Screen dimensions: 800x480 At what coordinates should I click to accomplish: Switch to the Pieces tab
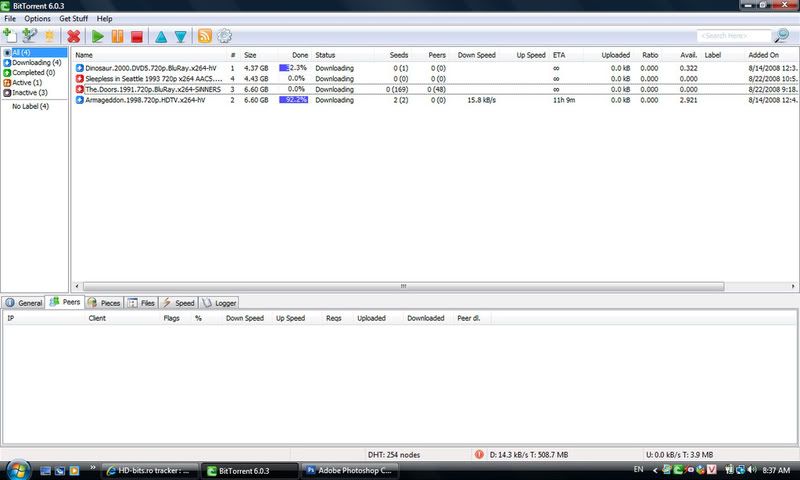point(104,302)
